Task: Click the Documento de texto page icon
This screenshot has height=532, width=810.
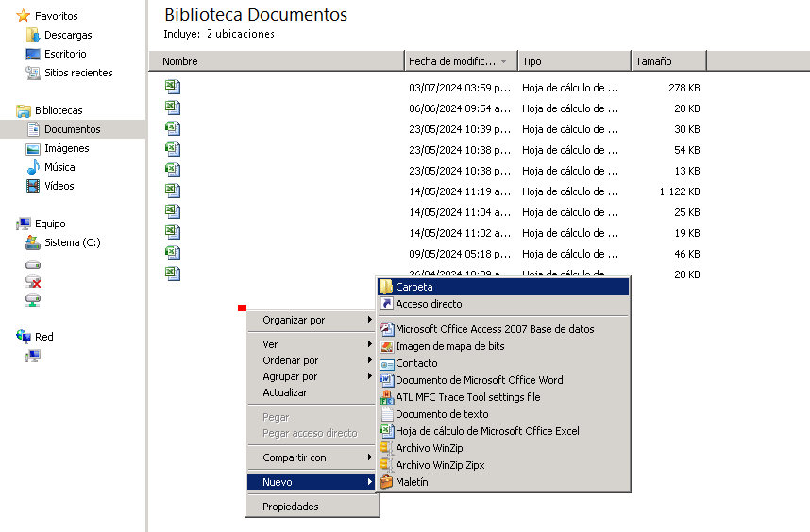Action: (x=386, y=414)
